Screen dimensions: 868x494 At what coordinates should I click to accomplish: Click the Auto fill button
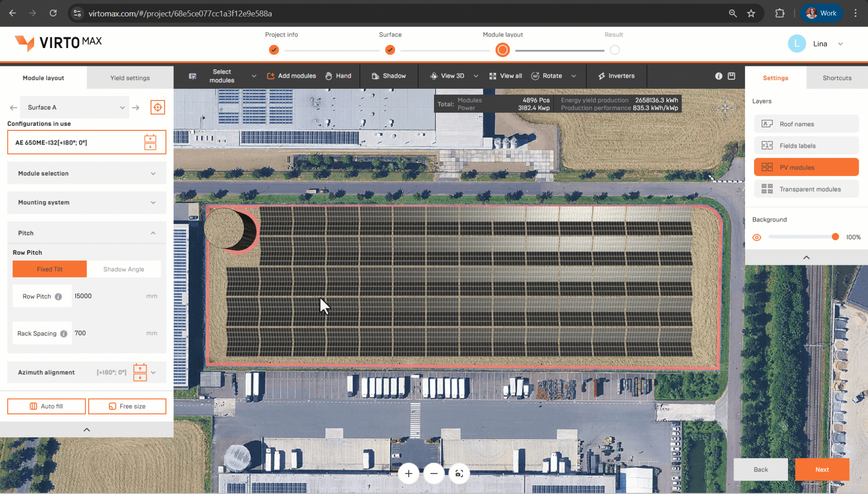(46, 406)
